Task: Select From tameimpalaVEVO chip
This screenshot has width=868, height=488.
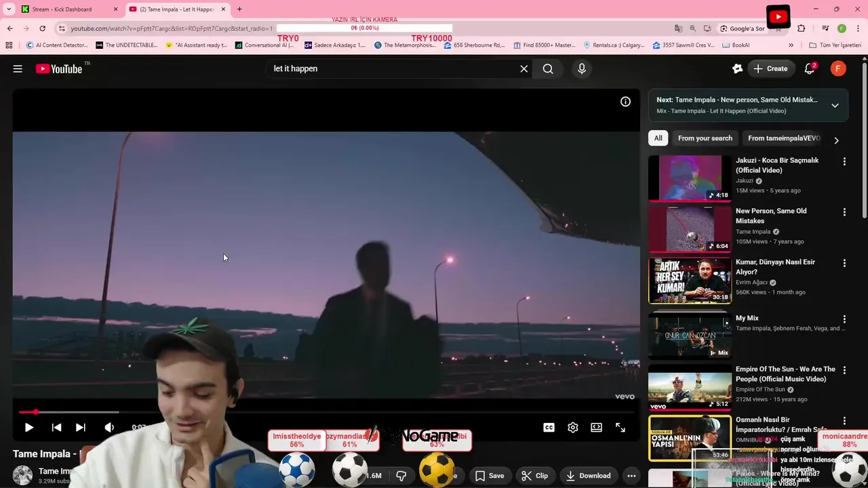Action: pyautogui.click(x=784, y=138)
